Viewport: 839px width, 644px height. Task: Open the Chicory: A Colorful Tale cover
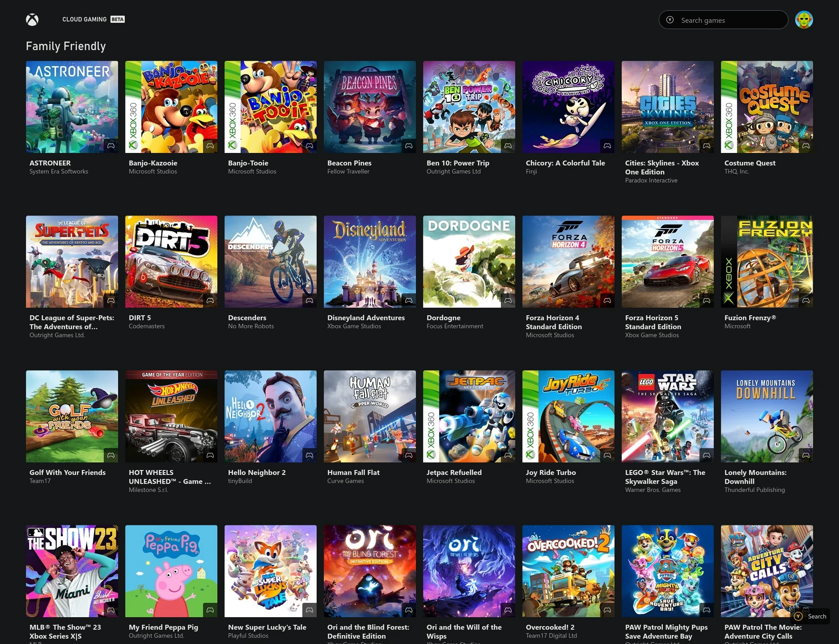tap(568, 107)
